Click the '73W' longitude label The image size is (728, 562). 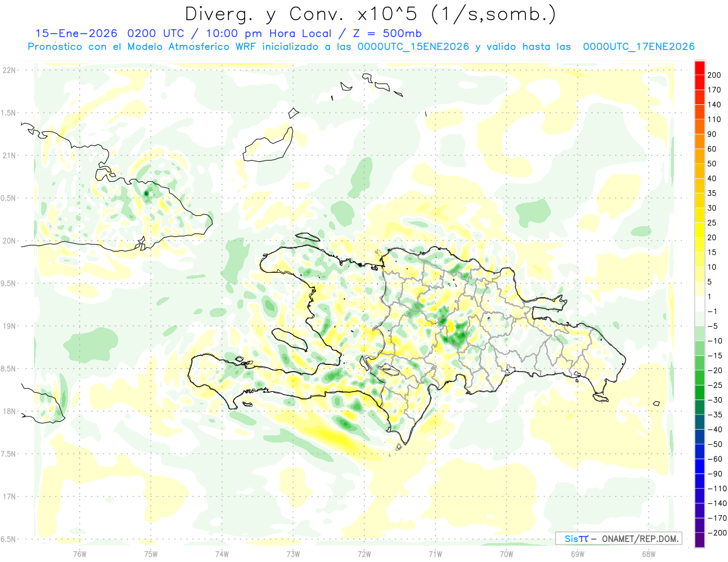coord(293,554)
